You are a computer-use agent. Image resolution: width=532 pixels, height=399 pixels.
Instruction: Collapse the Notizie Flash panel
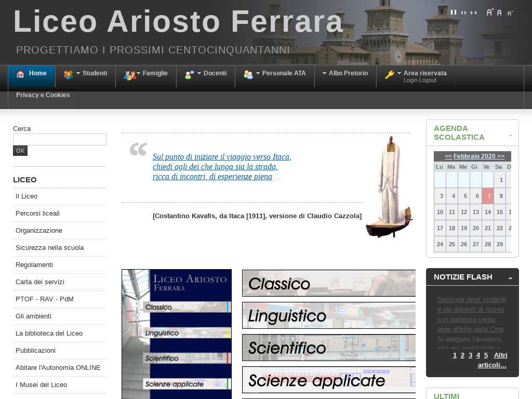510,278
